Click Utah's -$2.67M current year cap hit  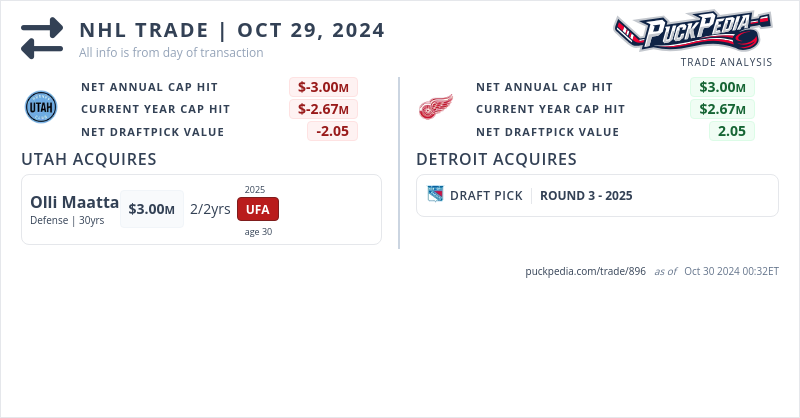[324, 109]
